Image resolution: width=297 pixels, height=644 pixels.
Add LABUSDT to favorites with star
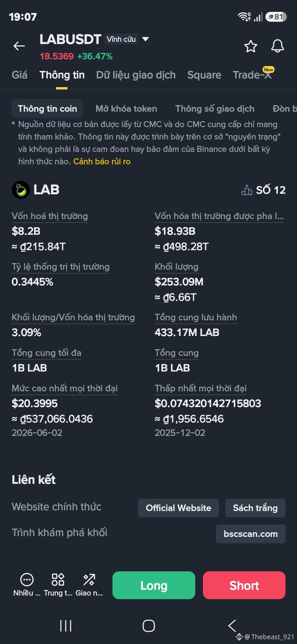pos(251,46)
